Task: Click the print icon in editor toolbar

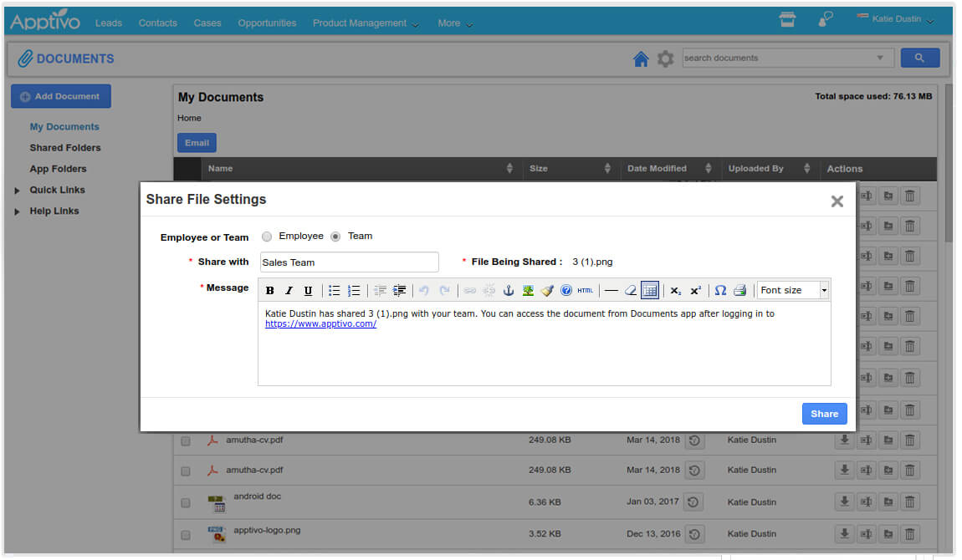Action: 739,291
